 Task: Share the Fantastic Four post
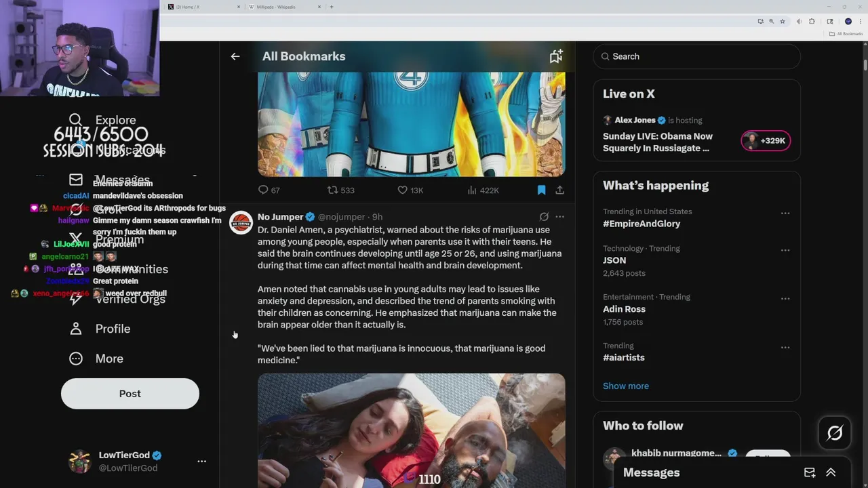point(559,190)
